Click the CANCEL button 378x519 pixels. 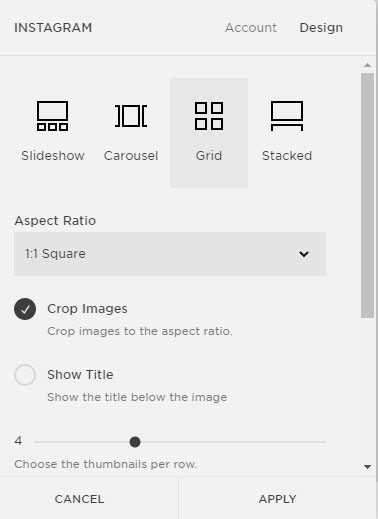79,499
